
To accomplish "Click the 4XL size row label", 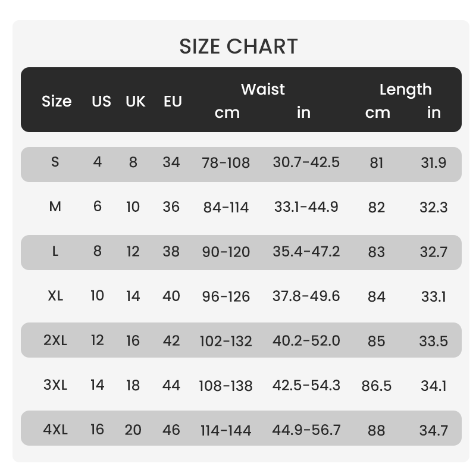I will [x=55, y=430].
